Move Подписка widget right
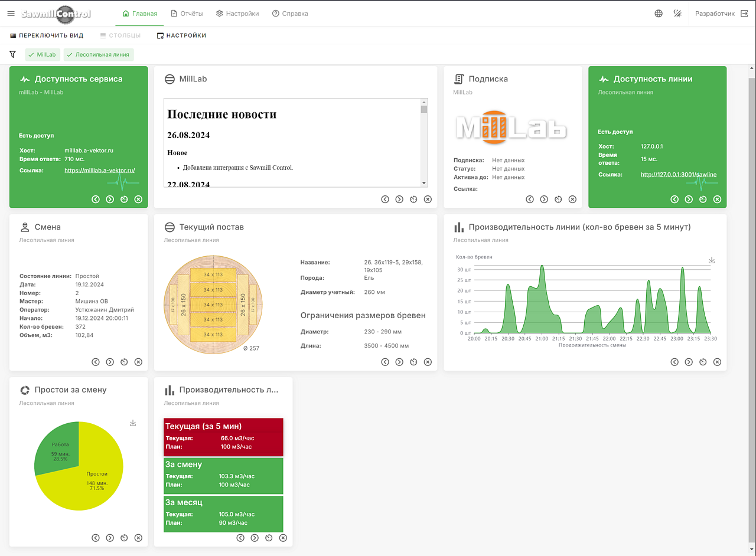 click(544, 199)
